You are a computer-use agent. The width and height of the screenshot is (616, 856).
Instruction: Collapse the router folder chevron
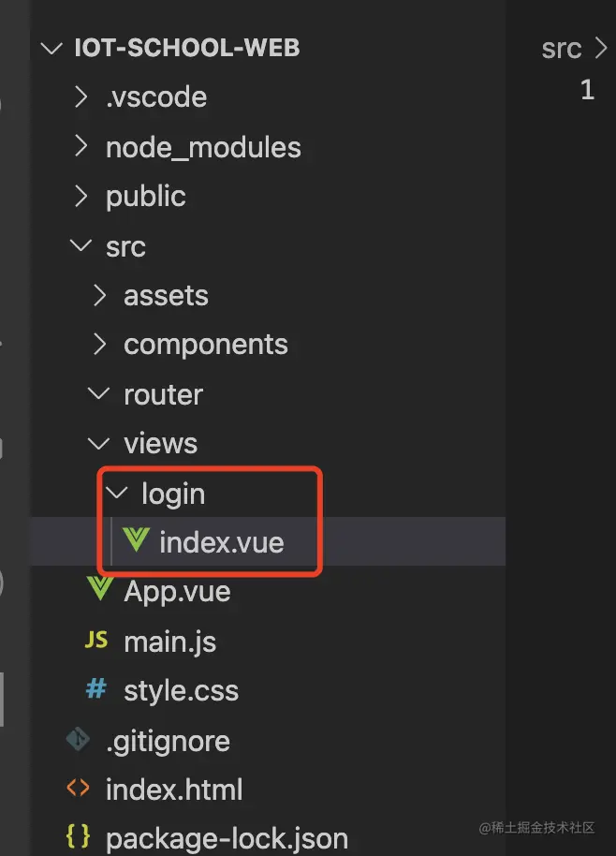point(98,393)
